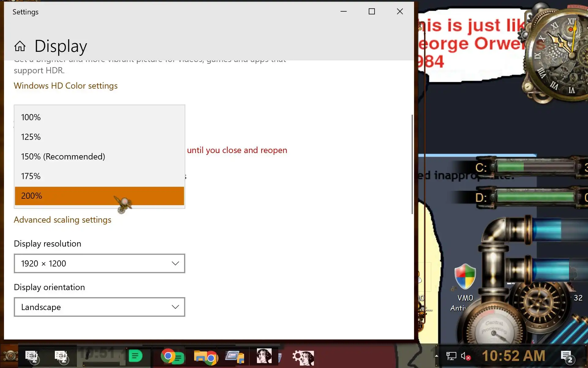Image resolution: width=588 pixels, height=368 pixels.
Task: Open the notification center icon
Action: [566, 356]
